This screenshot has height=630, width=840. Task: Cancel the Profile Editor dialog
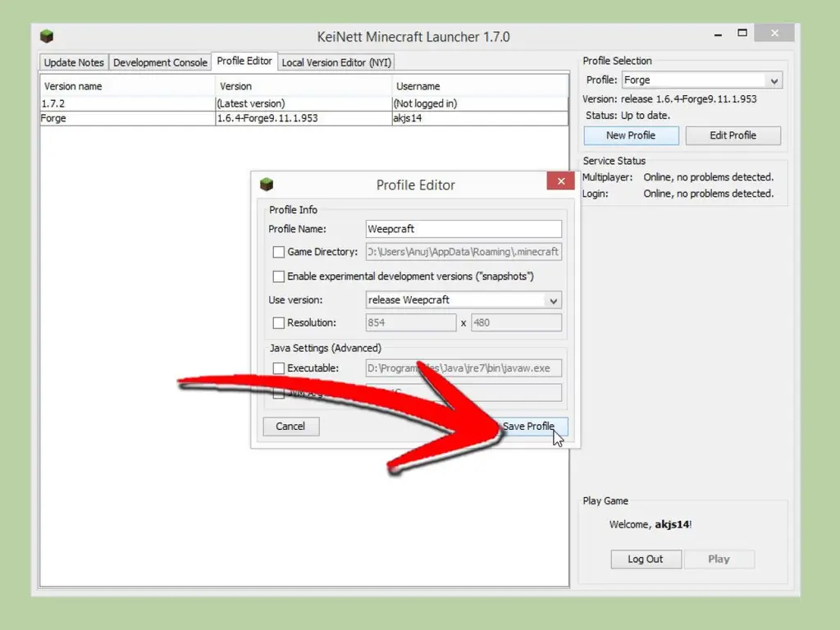pyautogui.click(x=290, y=427)
